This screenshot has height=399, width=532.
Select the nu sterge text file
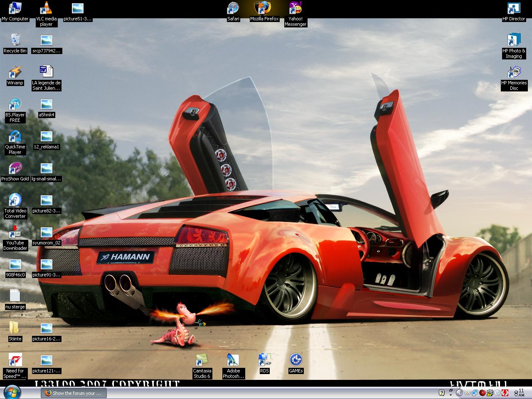[15, 300]
